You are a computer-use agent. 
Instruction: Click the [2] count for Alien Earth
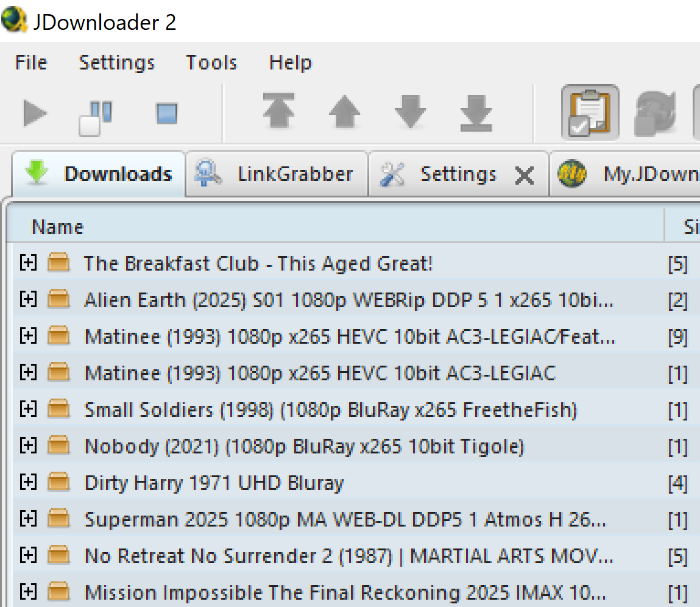tap(677, 300)
